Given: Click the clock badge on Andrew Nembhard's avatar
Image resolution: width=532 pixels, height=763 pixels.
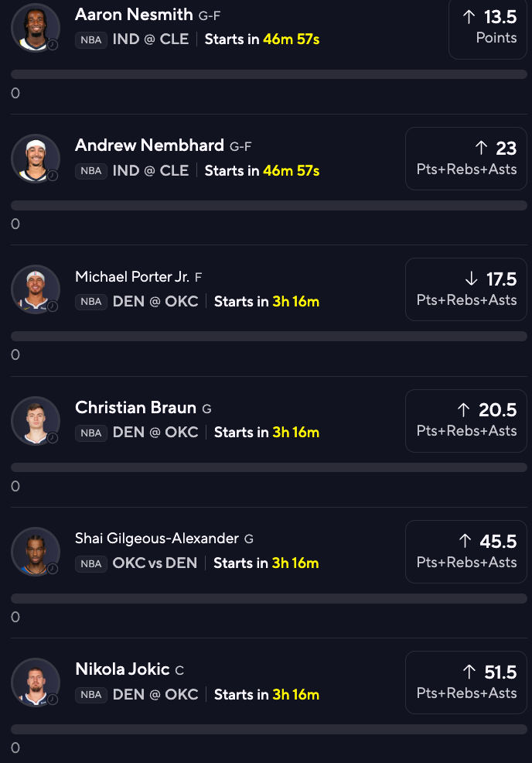Looking at the screenshot, I should pos(53,176).
